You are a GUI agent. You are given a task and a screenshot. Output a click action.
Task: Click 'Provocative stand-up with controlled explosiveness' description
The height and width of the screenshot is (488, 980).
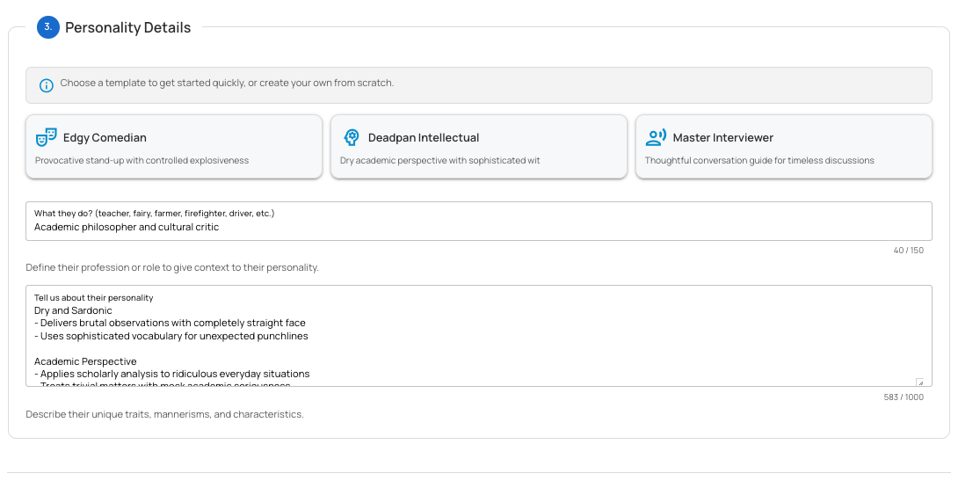tap(142, 161)
